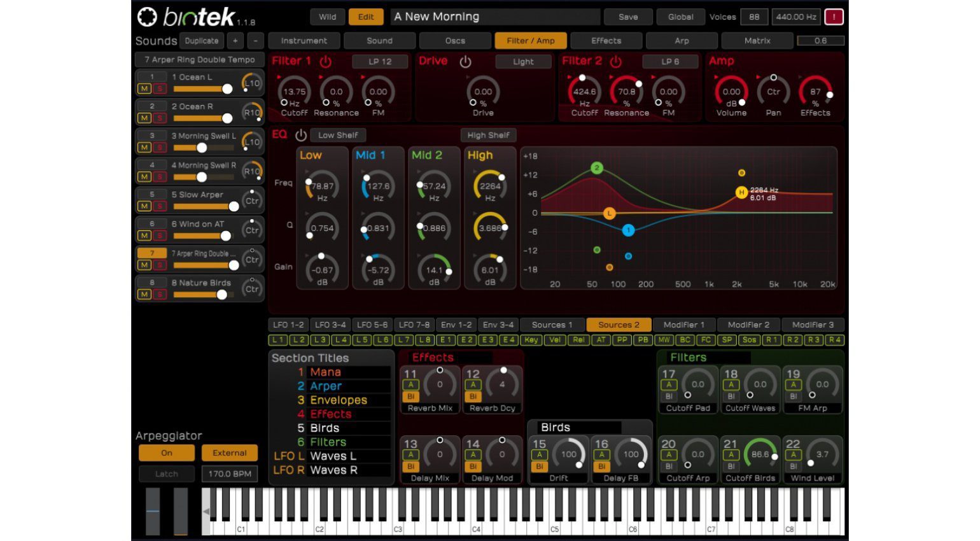Click the Duplicate sound button

(x=202, y=41)
